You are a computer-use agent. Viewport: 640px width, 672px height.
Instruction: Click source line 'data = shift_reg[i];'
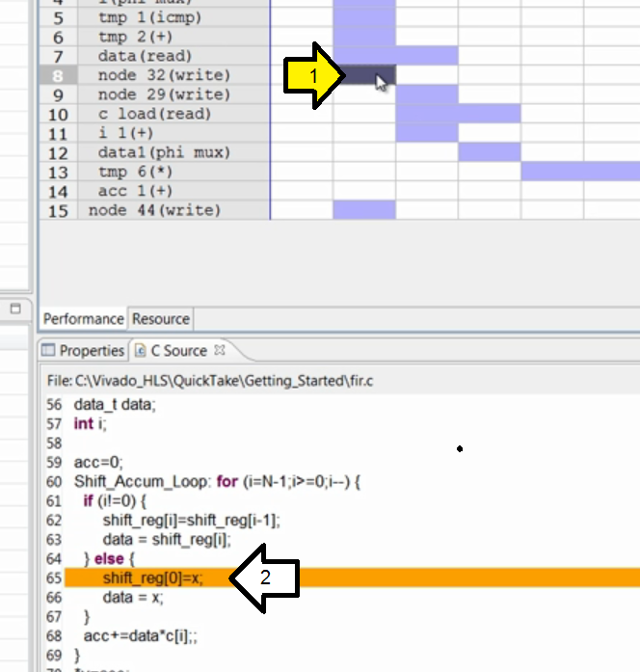167,540
